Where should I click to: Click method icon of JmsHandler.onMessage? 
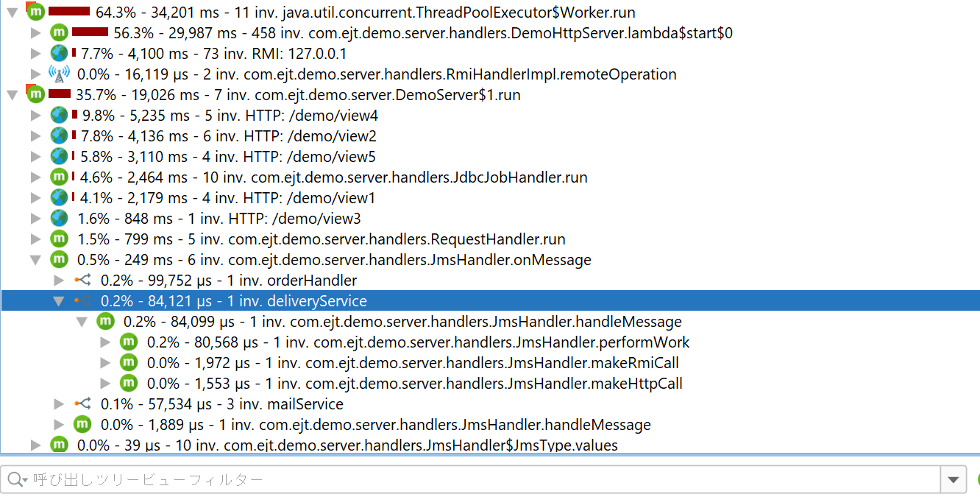click(x=59, y=260)
